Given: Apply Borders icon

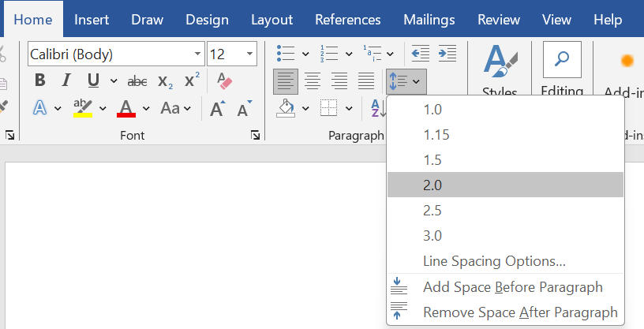Looking at the screenshot, I should point(329,108).
